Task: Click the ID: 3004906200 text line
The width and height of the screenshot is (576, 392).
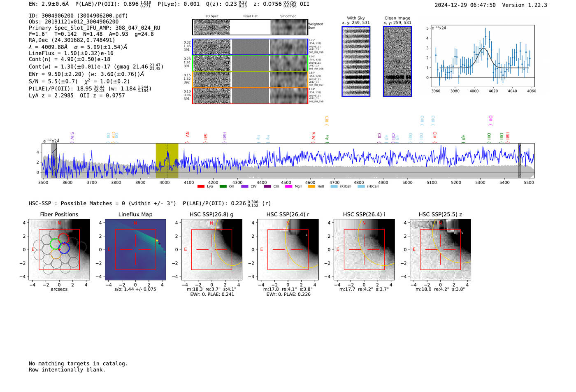Action: pyautogui.click(x=78, y=16)
